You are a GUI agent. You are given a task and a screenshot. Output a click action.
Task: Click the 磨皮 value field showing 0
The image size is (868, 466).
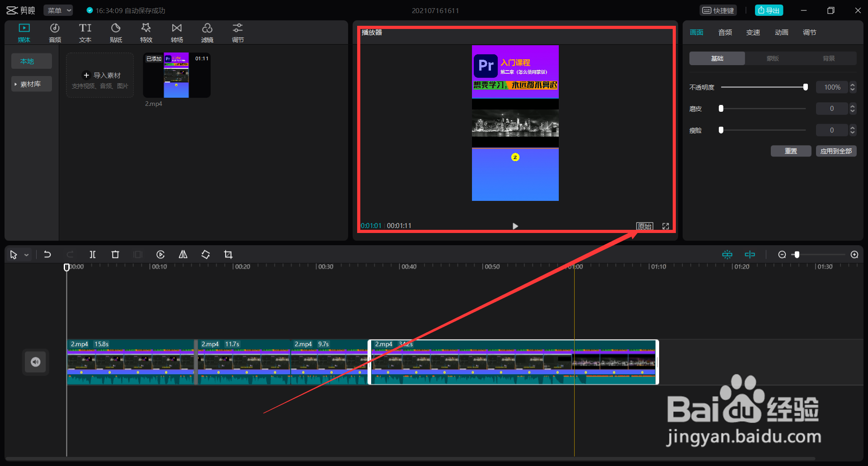point(832,109)
